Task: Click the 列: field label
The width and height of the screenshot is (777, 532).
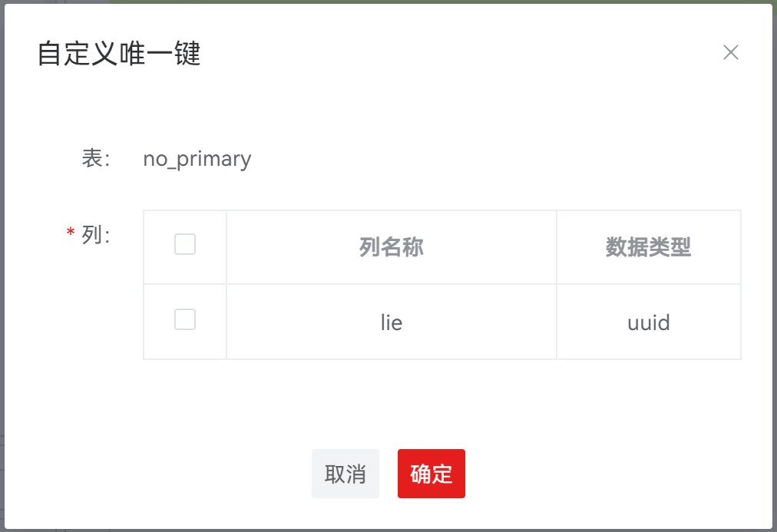Action: coord(96,235)
